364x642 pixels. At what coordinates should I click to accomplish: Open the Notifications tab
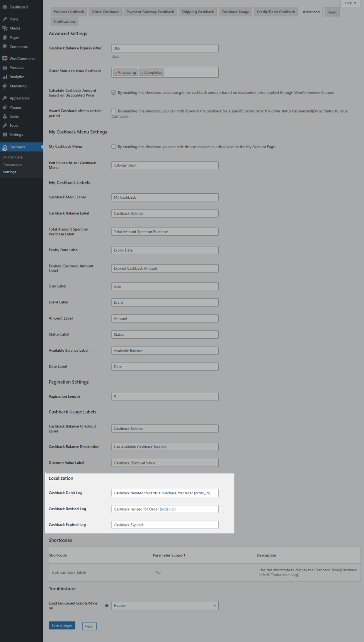(65, 22)
